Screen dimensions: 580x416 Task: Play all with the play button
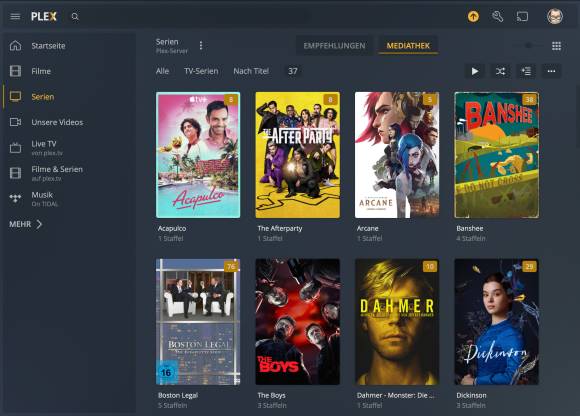click(x=475, y=71)
